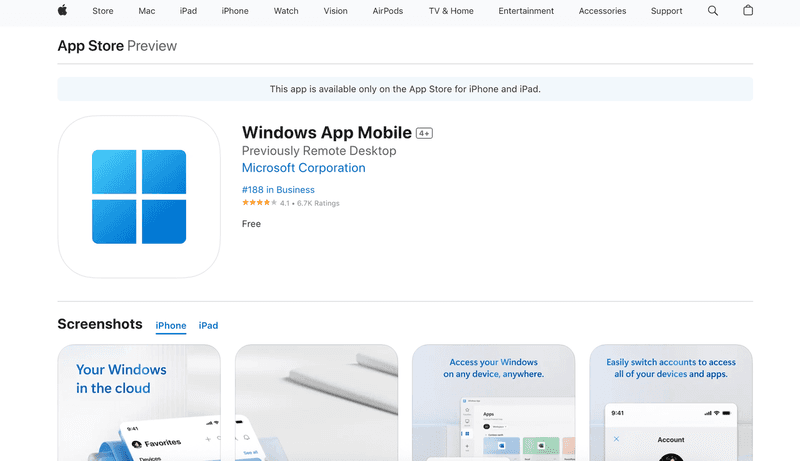The height and width of the screenshot is (461, 800).
Task: Click the Windows App Mobile title
Action: [x=327, y=133]
